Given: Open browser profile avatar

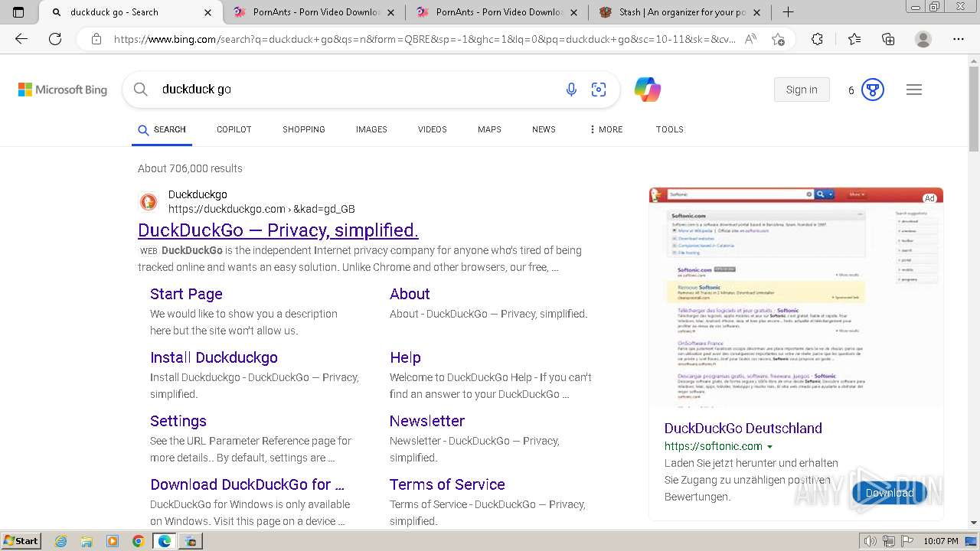Looking at the screenshot, I should pos(923,39).
